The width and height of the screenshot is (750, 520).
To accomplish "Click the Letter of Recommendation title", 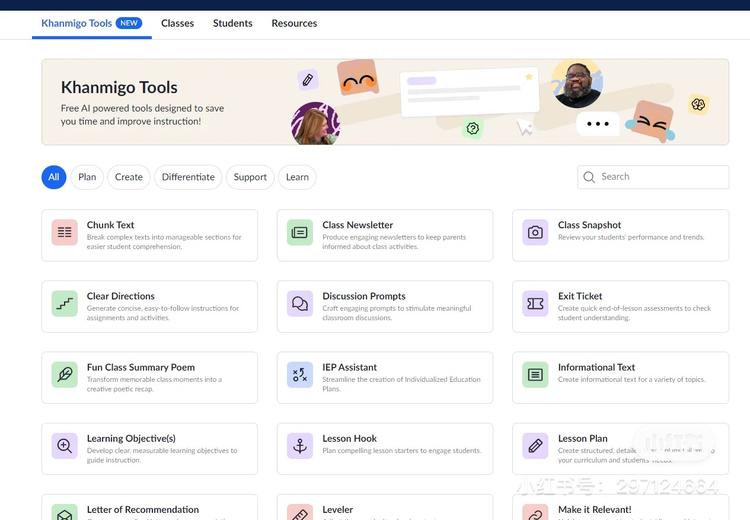I will (143, 509).
